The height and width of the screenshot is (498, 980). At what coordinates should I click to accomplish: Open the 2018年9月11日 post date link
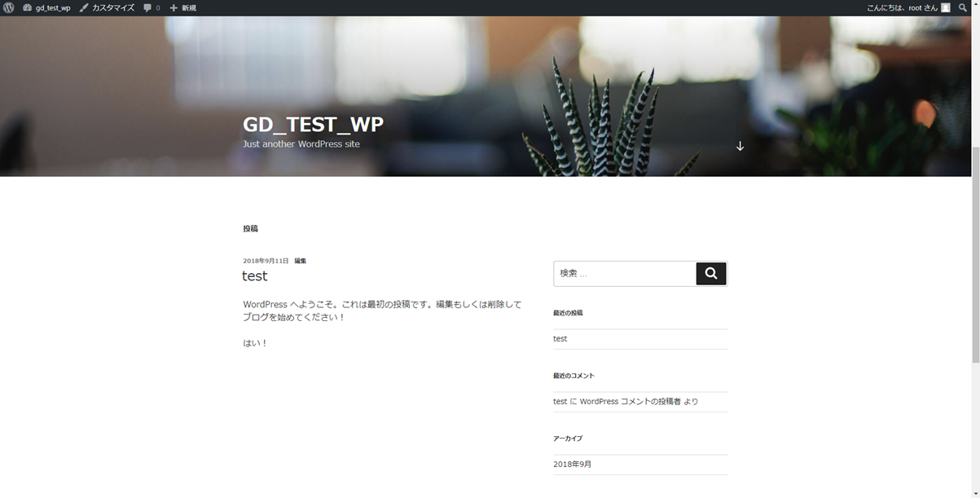(x=266, y=261)
